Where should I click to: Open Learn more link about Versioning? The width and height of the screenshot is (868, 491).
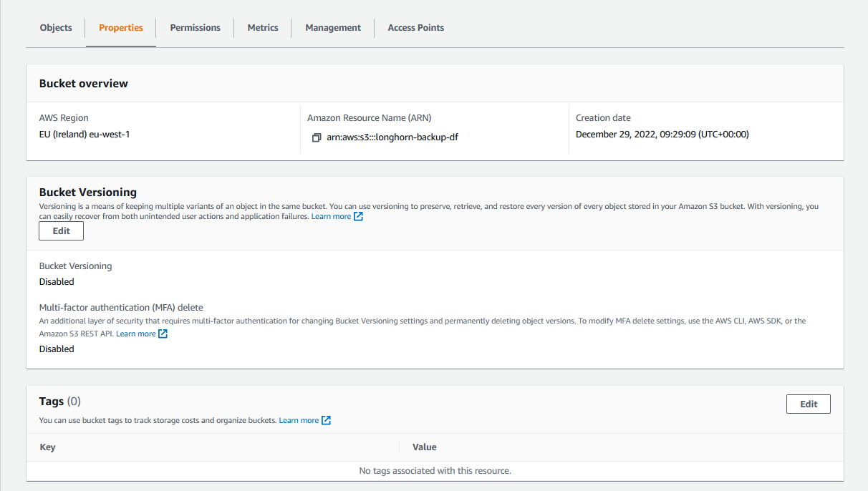click(331, 216)
